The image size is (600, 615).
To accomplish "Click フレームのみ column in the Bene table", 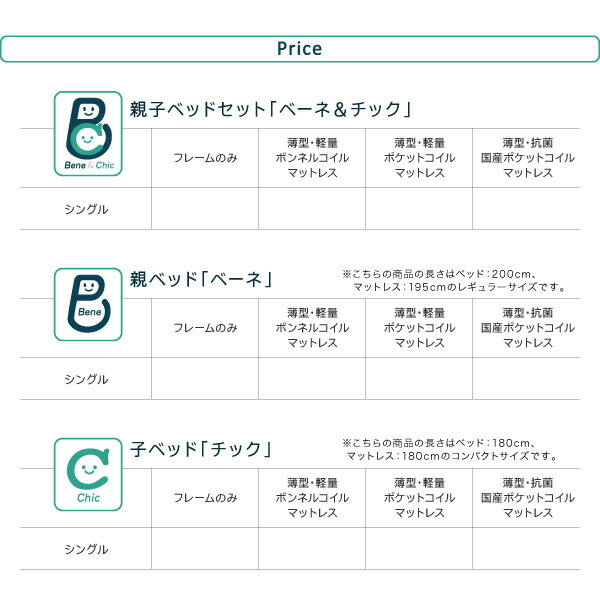I will pyautogui.click(x=205, y=328).
